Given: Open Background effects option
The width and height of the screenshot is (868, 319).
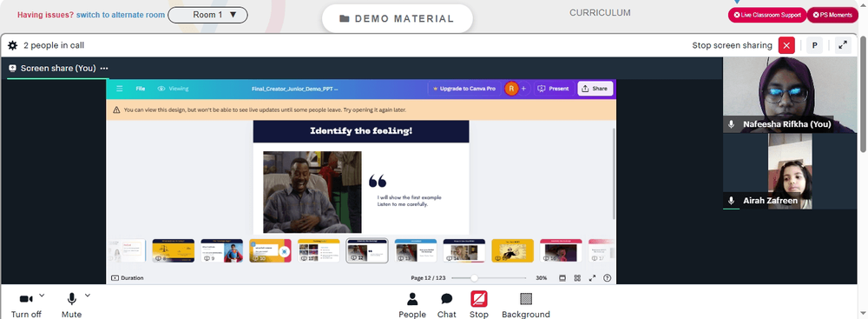Looking at the screenshot, I should pos(526,305).
